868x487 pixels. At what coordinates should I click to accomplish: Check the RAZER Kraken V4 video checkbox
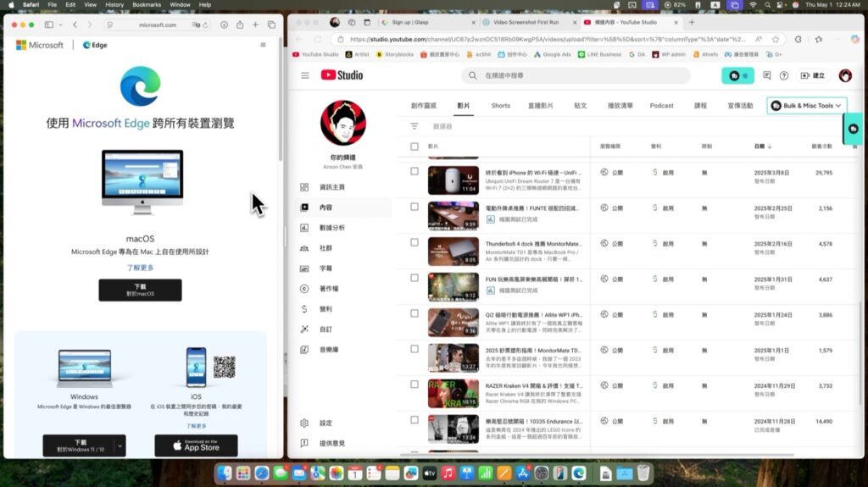(414, 385)
